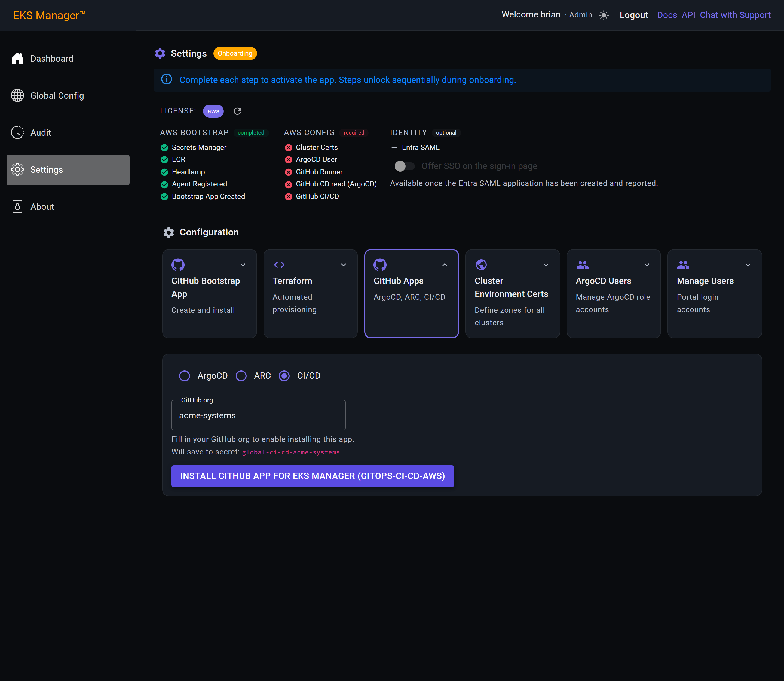Click the Logout button
Viewport: 784px width, 681px height.
[x=634, y=15]
